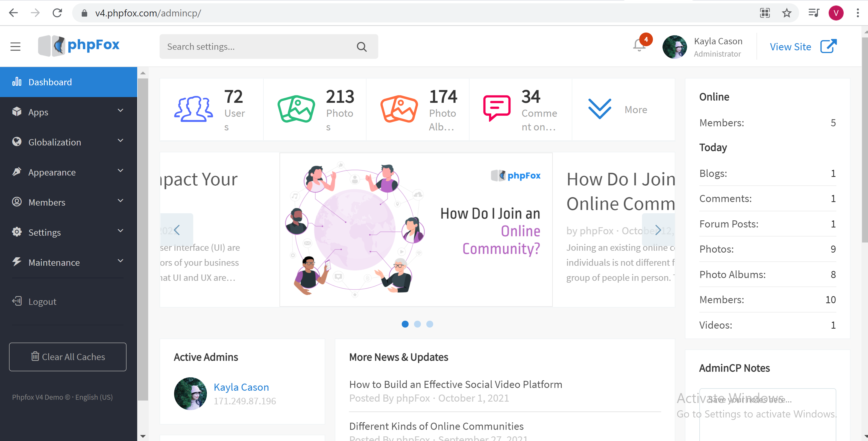Expand the Apps menu chevron

pyautogui.click(x=120, y=110)
